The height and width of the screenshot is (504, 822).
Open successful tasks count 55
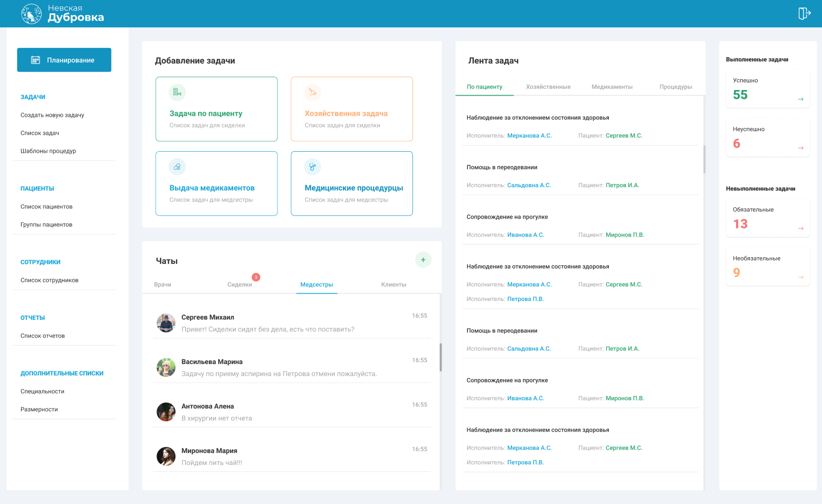pyautogui.click(x=740, y=95)
